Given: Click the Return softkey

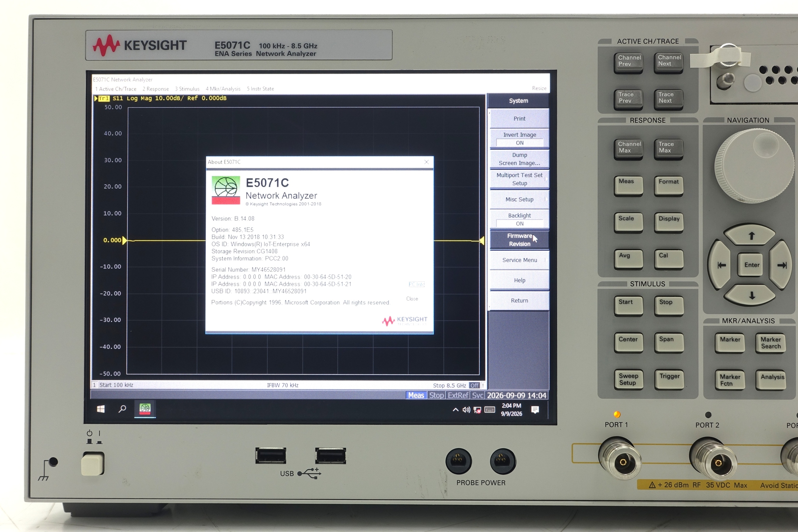Looking at the screenshot, I should pos(519,301).
